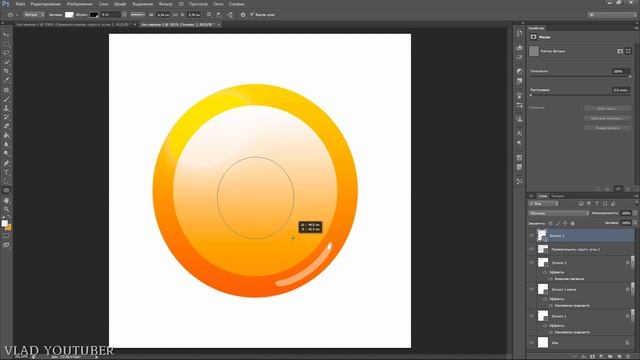The image size is (640, 360).
Task: Select the Lasso tool
Action: (6, 53)
